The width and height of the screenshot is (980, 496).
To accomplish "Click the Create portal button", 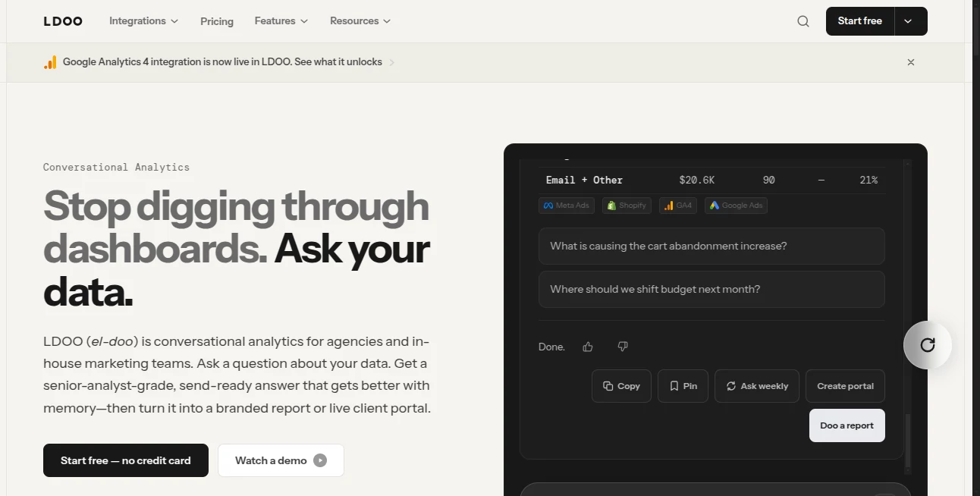I will 845,386.
